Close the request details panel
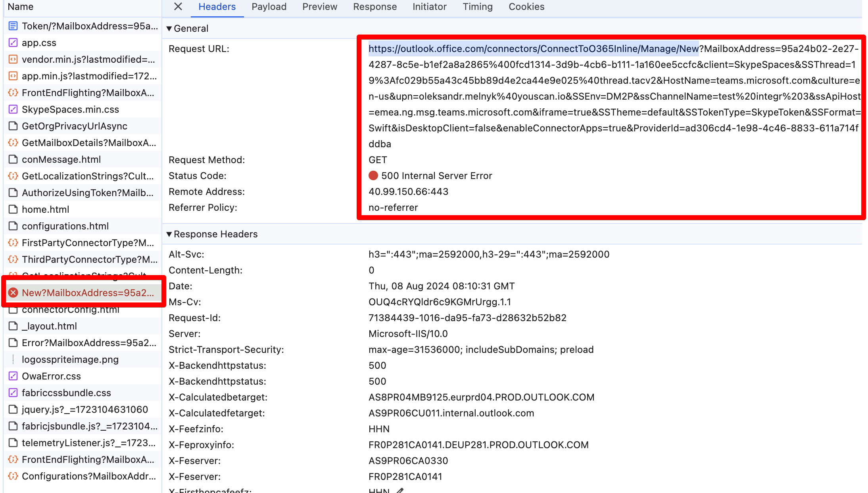This screenshot has width=868, height=493. coord(178,7)
